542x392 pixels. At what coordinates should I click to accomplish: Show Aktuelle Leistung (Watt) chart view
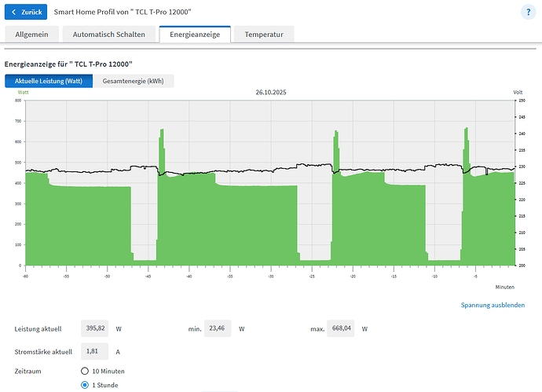click(x=49, y=81)
